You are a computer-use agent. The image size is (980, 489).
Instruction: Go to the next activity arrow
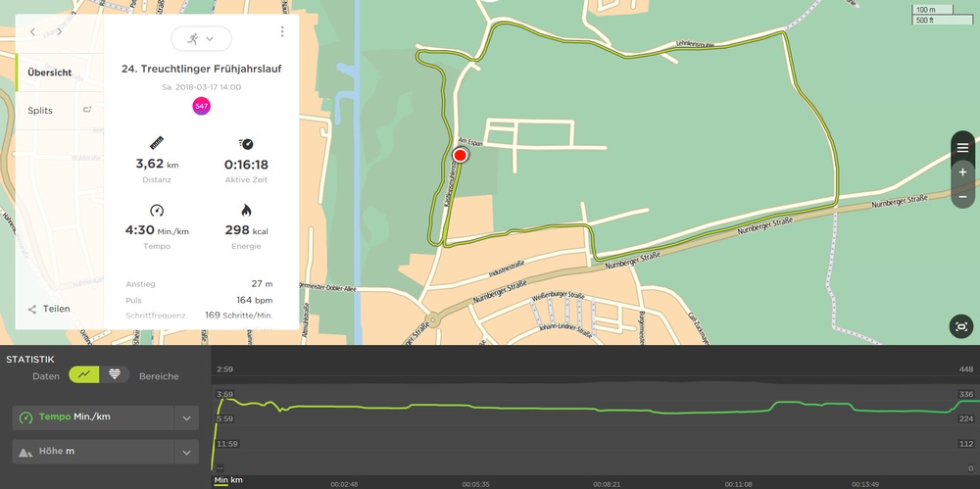coord(60,32)
